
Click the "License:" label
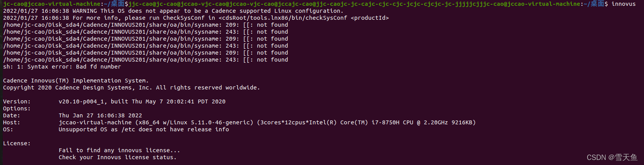(x=17, y=143)
